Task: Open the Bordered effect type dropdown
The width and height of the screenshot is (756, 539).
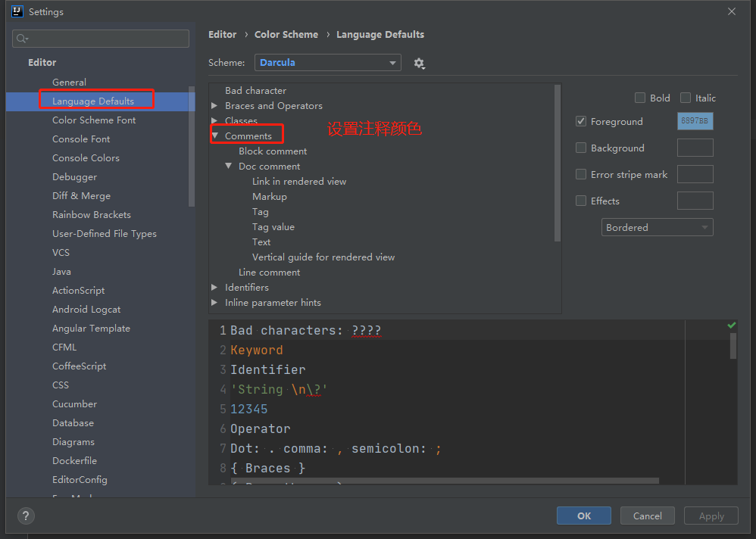Action: pyautogui.click(x=658, y=227)
